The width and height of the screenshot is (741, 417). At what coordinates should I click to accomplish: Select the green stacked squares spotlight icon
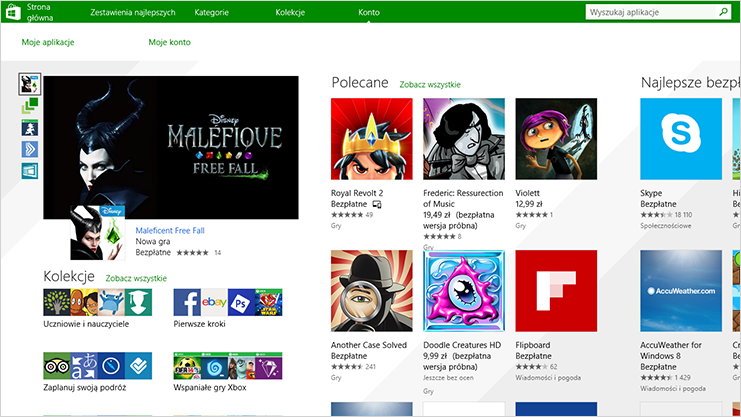(30, 105)
